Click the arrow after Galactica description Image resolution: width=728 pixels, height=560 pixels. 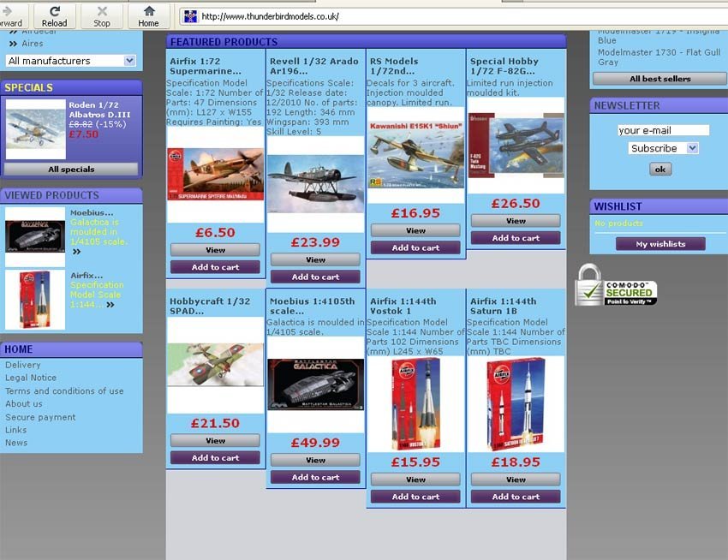coord(76,252)
